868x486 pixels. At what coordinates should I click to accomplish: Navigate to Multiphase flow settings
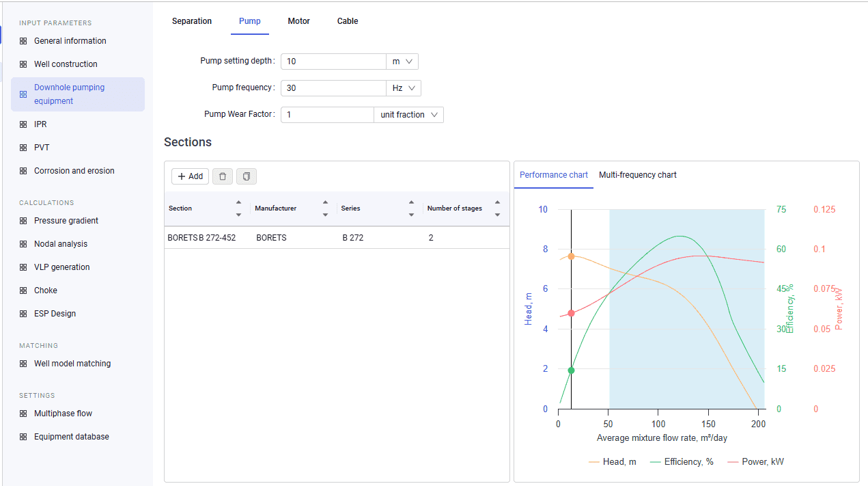coord(63,414)
